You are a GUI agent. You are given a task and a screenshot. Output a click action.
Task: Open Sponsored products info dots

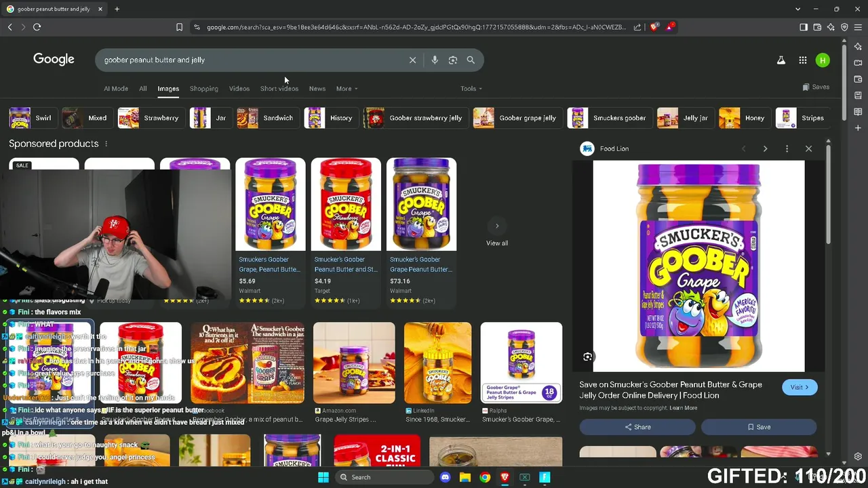click(x=106, y=144)
